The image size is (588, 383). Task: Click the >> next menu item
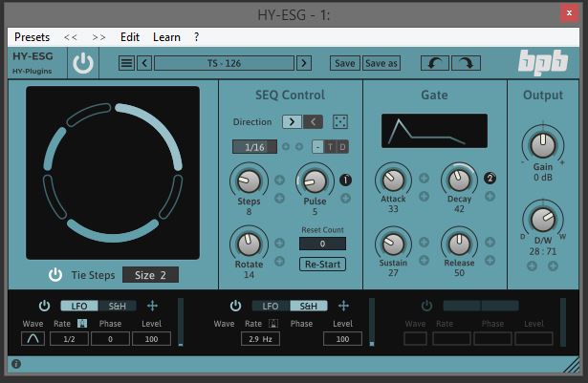(x=98, y=37)
